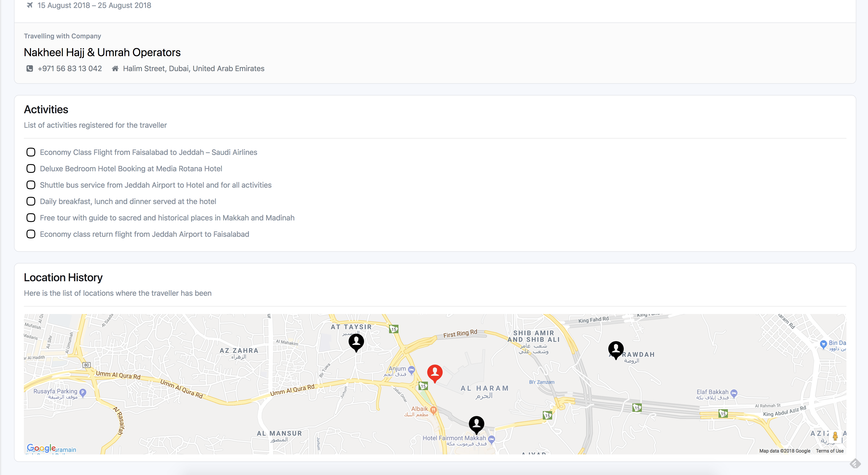
Task: Check Economy class return flight activity
Action: (x=31, y=234)
